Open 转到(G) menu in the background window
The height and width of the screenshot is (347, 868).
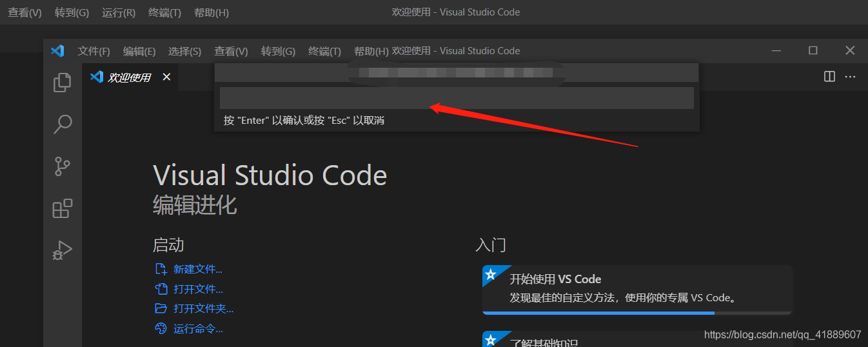click(x=72, y=12)
